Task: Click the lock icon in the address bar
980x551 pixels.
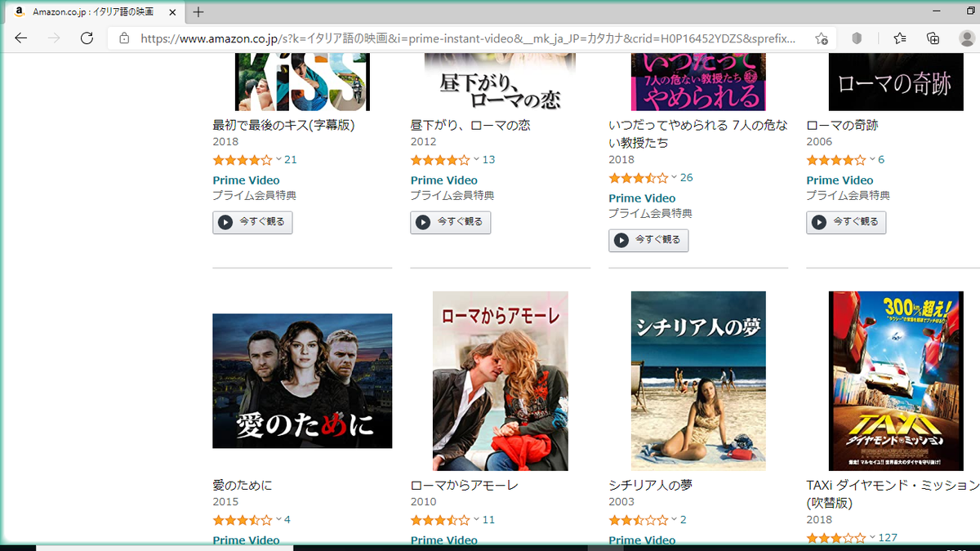Action: [124, 38]
